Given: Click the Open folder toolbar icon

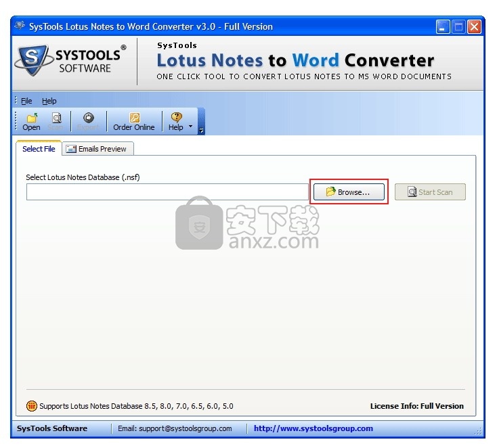Looking at the screenshot, I should (31, 118).
